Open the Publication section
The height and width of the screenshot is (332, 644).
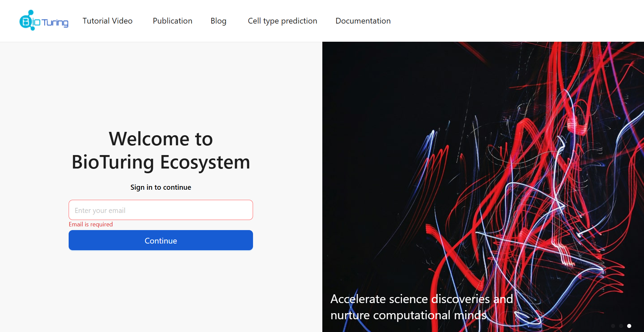click(172, 21)
